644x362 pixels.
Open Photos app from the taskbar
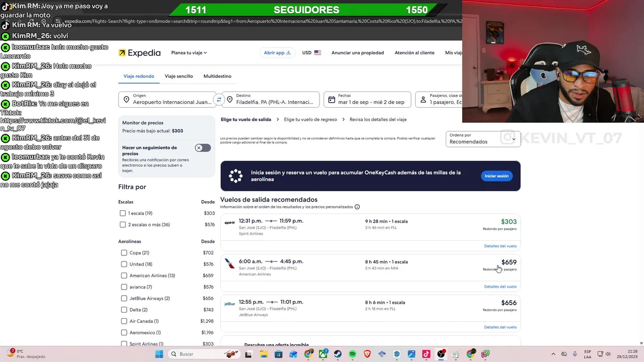pyautogui.click(x=412, y=354)
